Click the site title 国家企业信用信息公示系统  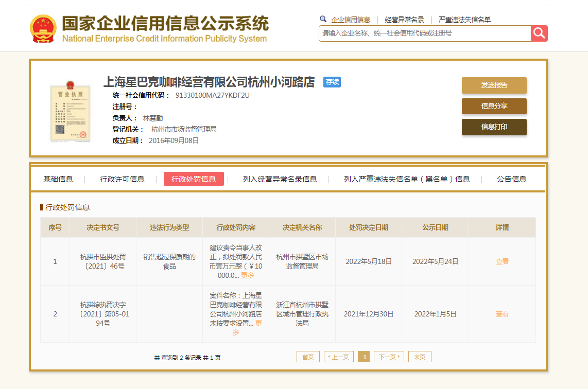click(x=165, y=23)
